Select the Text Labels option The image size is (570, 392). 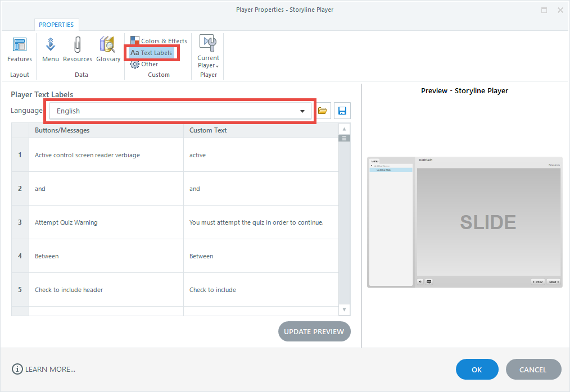click(x=151, y=53)
